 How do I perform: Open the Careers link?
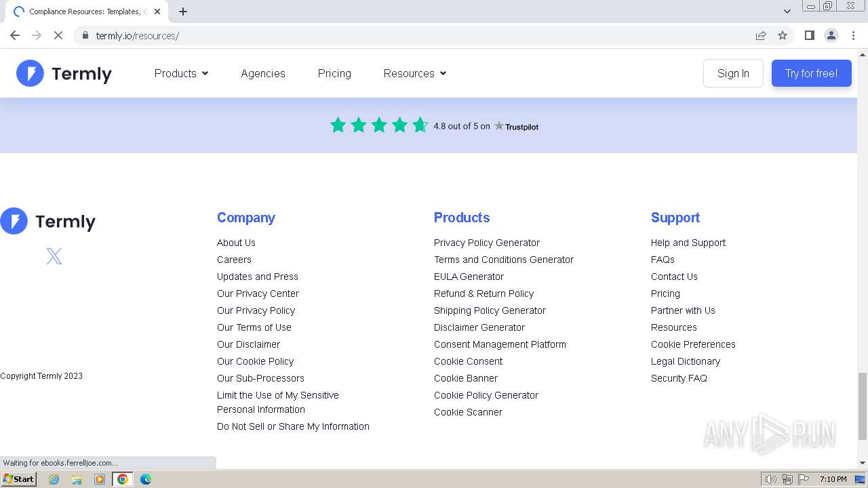[234, 260]
